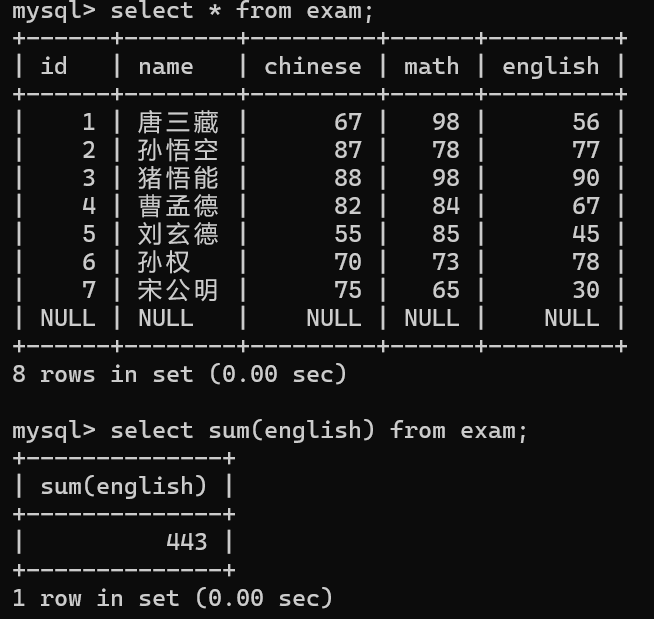This screenshot has width=654, height=619.
Task: Click math score 98 for 猪悟能
Action: click(x=446, y=178)
